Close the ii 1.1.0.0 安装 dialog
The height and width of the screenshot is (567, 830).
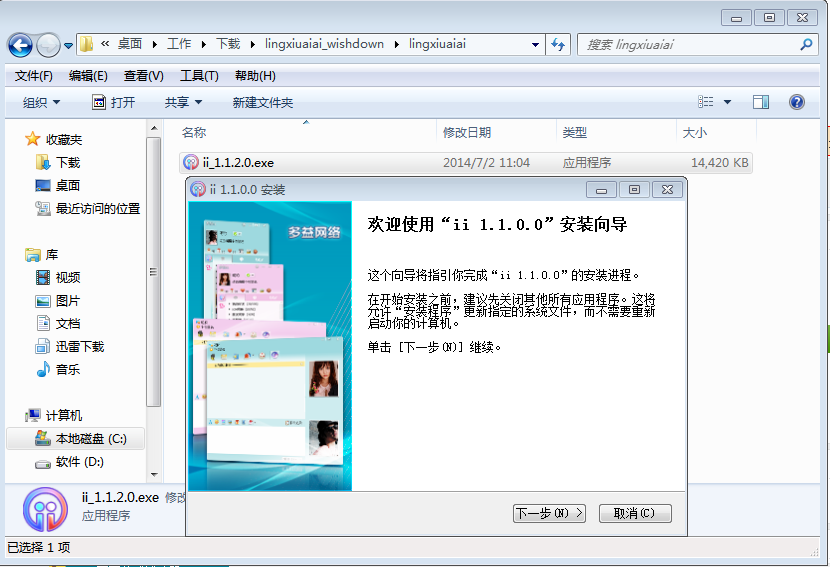[667, 190]
